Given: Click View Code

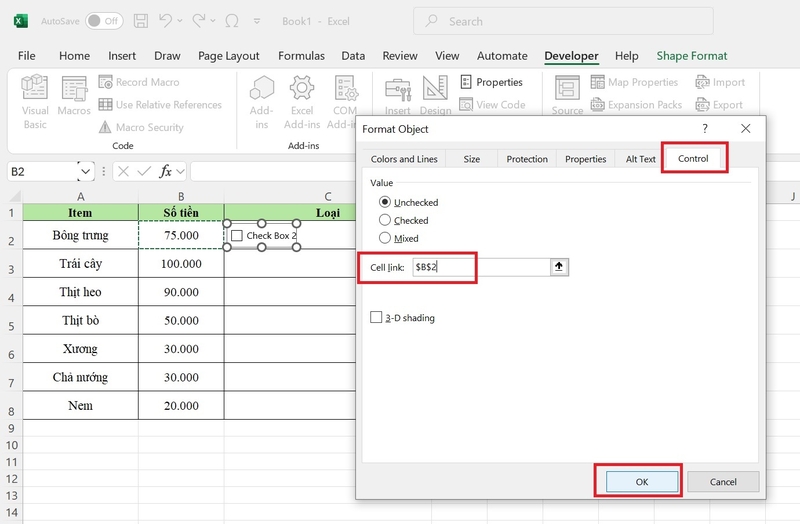Looking at the screenshot, I should pyautogui.click(x=492, y=105).
